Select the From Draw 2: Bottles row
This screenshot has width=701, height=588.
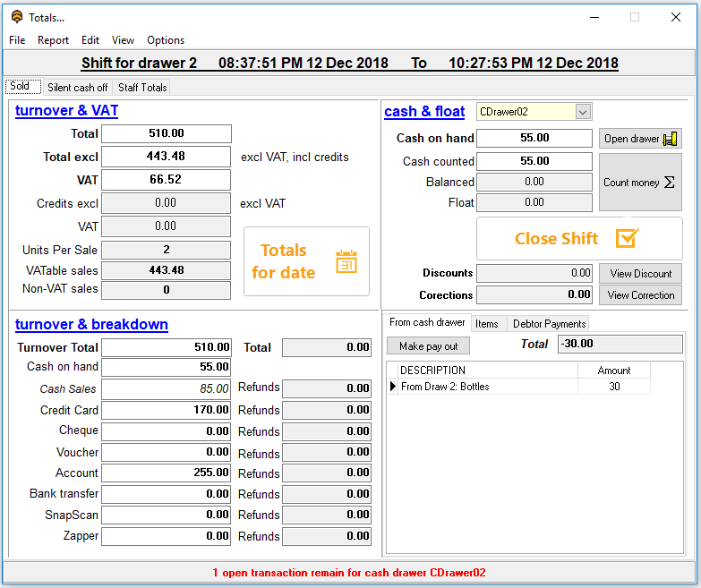(x=518, y=387)
